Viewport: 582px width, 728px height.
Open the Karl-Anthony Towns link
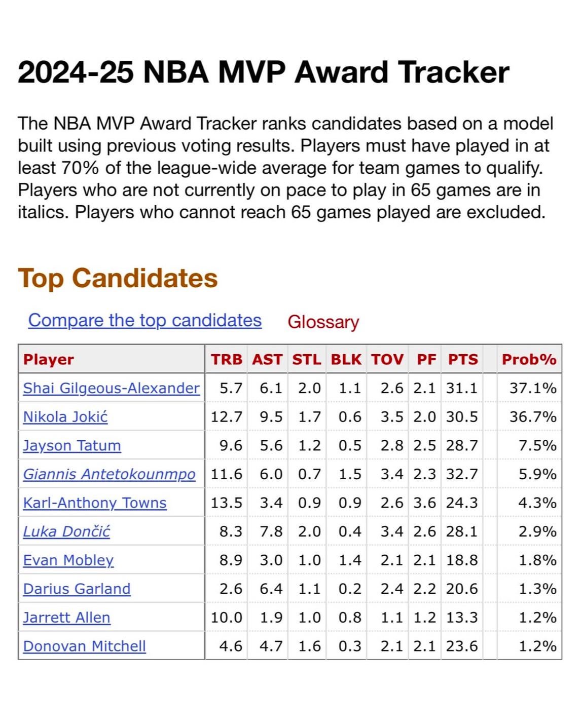click(95, 503)
